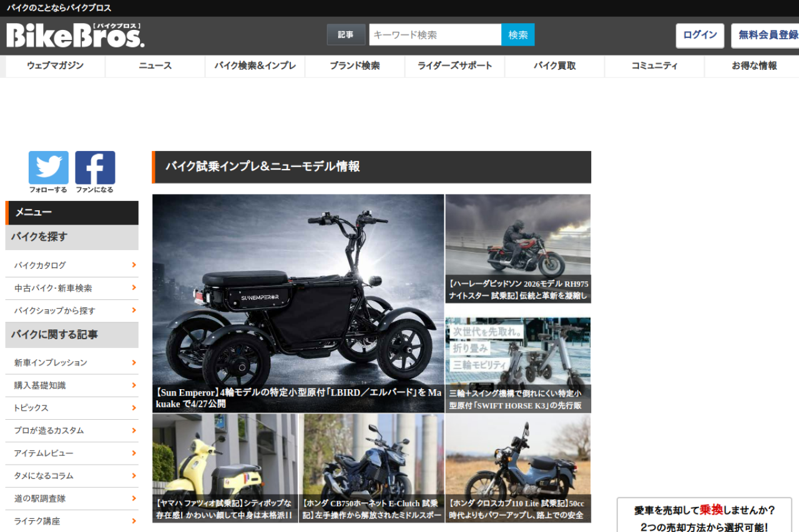Open the Sun Emperor LBIRD article image
This screenshot has height=532, width=799.
(298, 293)
